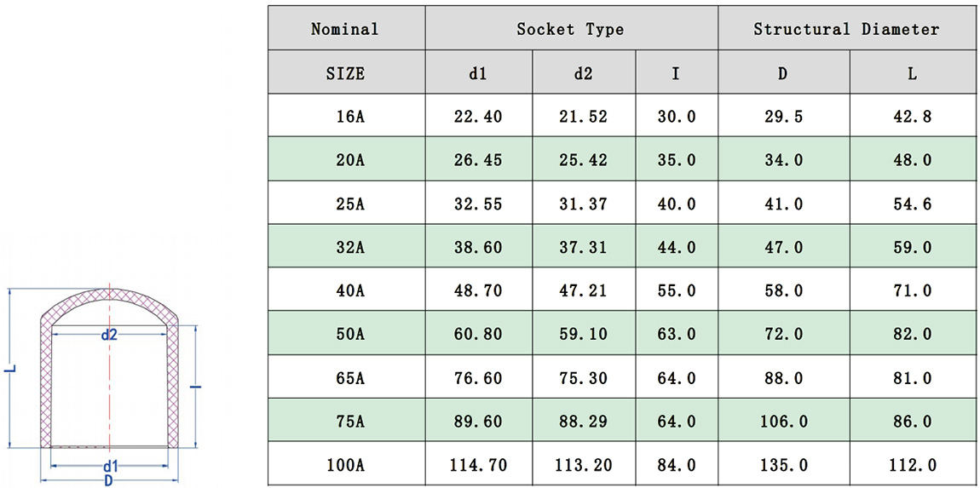Click the d1 column header in table
The image size is (980, 488).
(x=478, y=73)
